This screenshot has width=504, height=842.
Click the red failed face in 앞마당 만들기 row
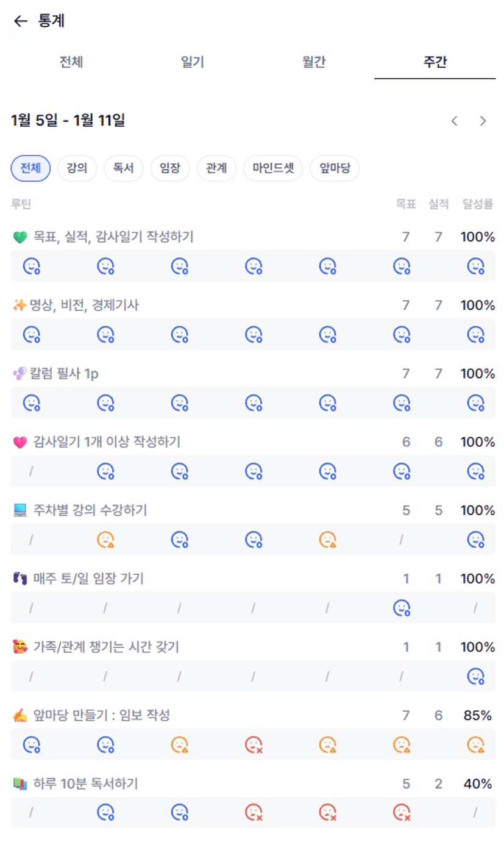[254, 744]
